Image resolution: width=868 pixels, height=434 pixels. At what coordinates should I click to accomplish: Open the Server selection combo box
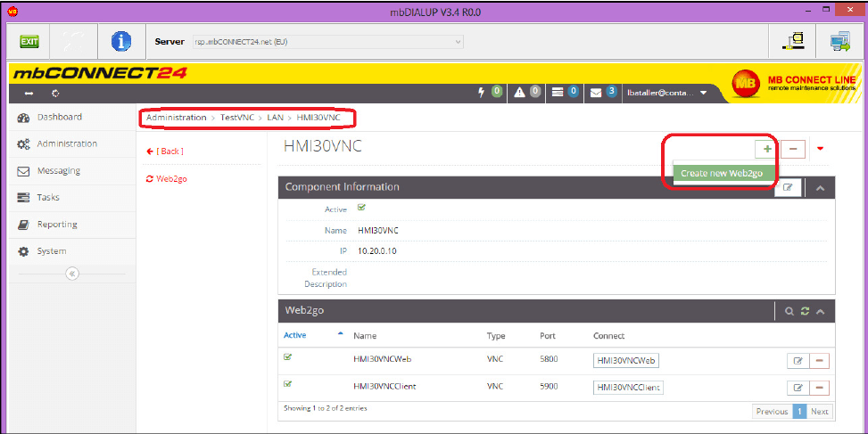point(327,42)
